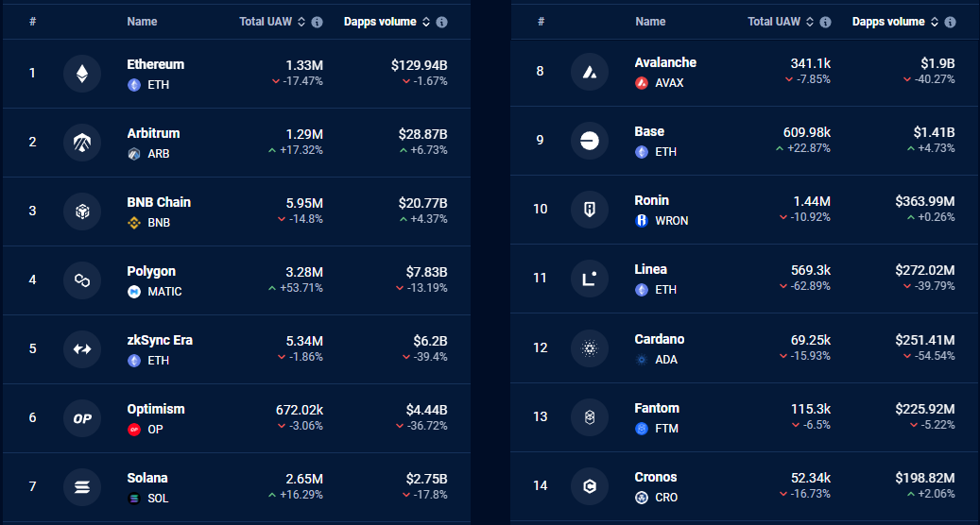This screenshot has width=980, height=525.
Task: Show info for right Dapps volume column
Action: (x=950, y=22)
